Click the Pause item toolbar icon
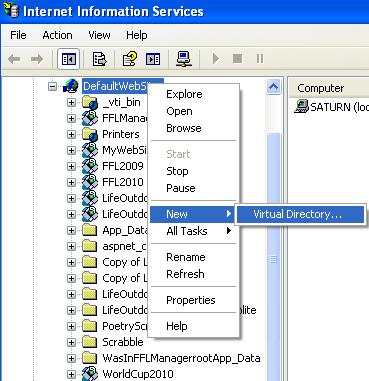Viewport: 369px width, 381px height. point(260,59)
